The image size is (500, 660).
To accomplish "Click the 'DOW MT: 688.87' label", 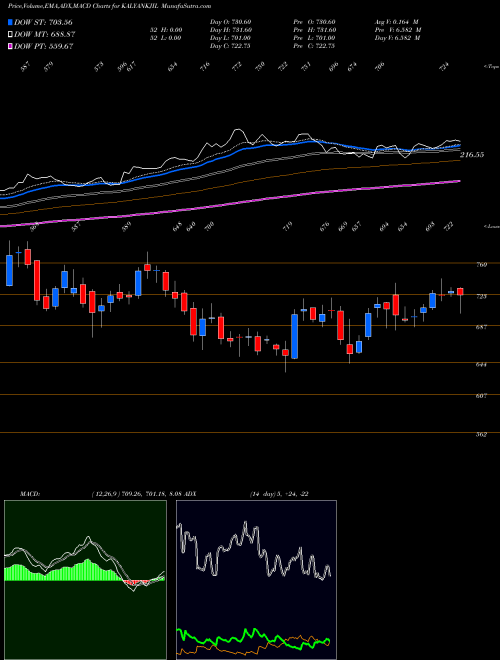I will [x=45, y=35].
